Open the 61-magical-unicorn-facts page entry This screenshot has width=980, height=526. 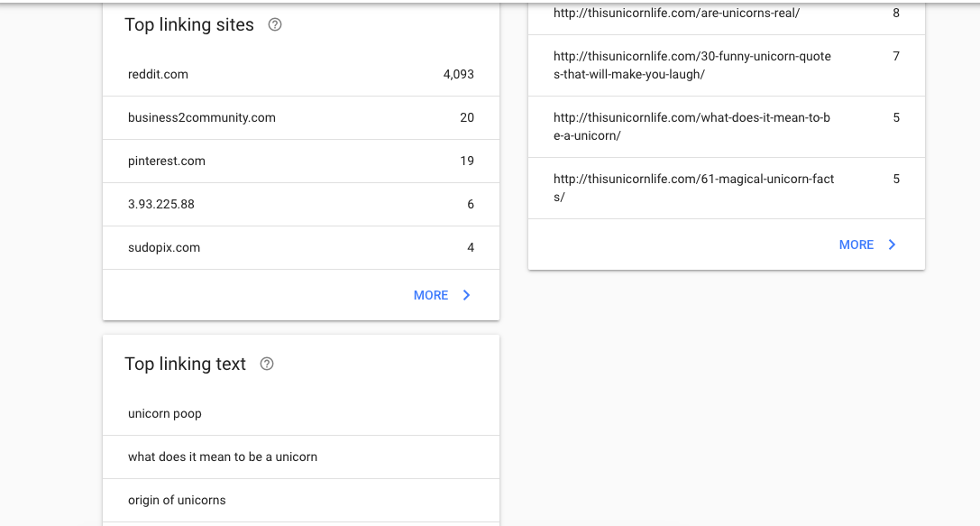[713, 188]
